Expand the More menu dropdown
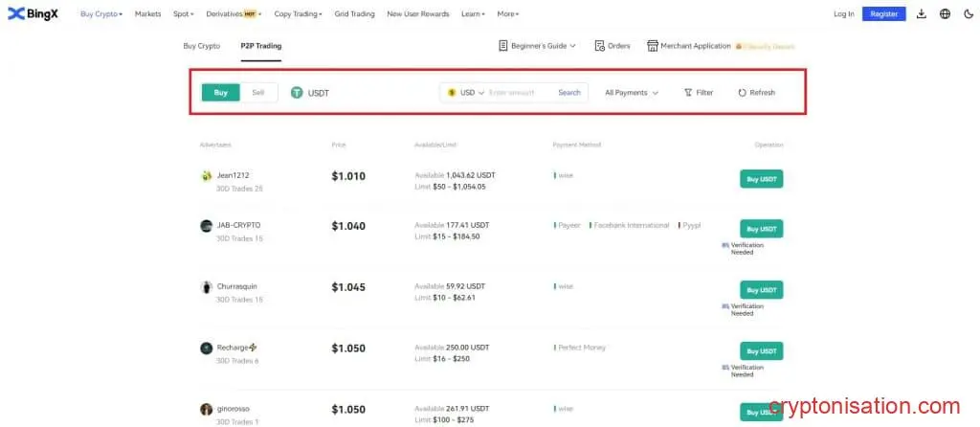Viewport: 980px width, 427px height. [508, 13]
